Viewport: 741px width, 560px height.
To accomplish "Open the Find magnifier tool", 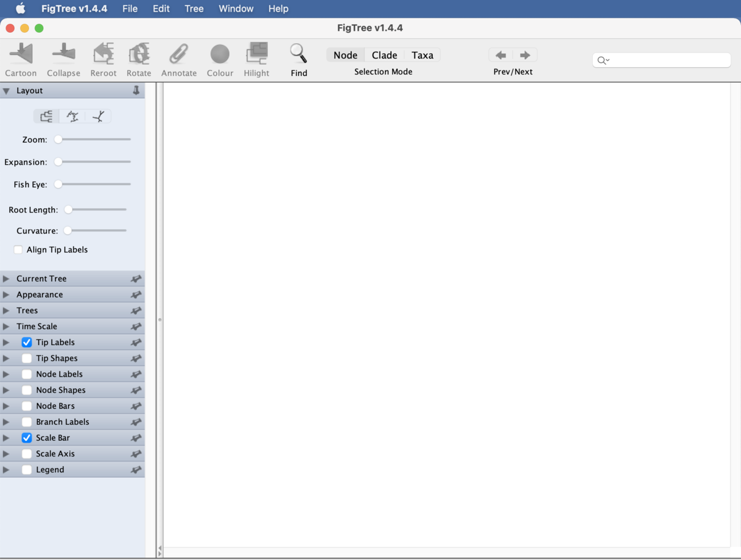I will 299,54.
